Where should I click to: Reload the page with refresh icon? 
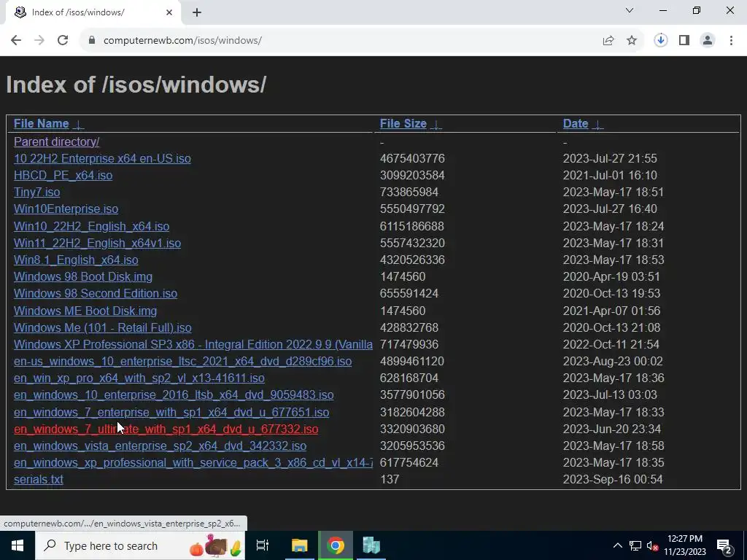point(63,41)
